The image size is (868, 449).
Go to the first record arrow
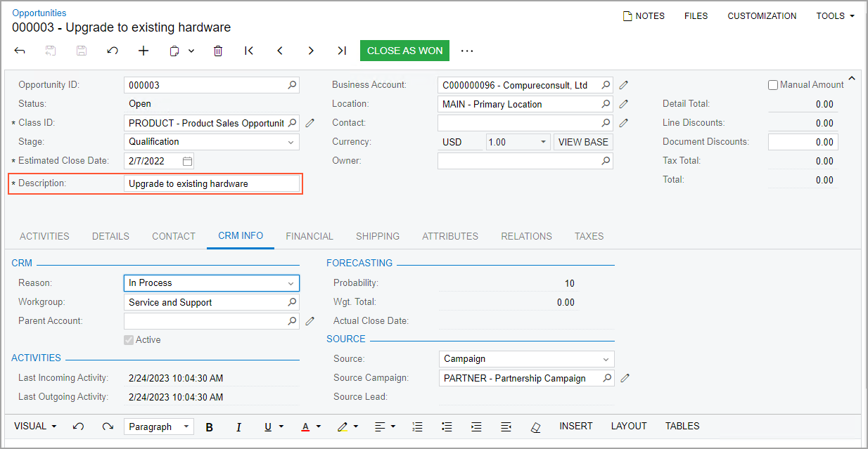(x=249, y=51)
